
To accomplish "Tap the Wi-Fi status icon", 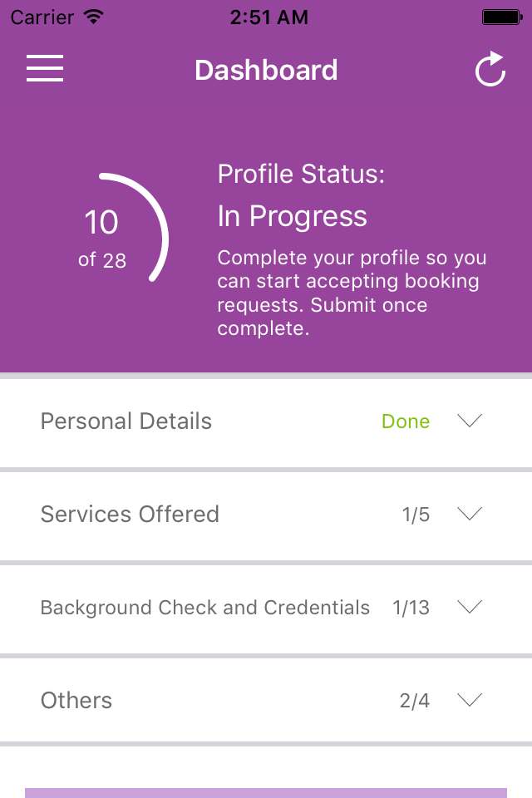I will [x=94, y=17].
